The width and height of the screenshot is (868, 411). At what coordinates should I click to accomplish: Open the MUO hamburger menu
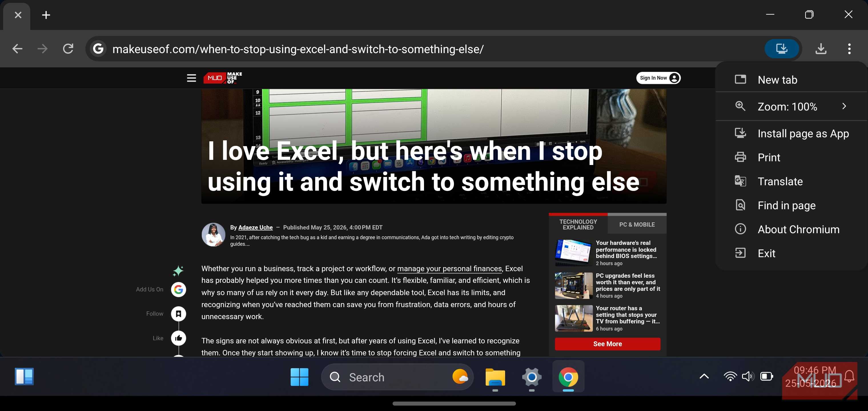pyautogui.click(x=191, y=78)
